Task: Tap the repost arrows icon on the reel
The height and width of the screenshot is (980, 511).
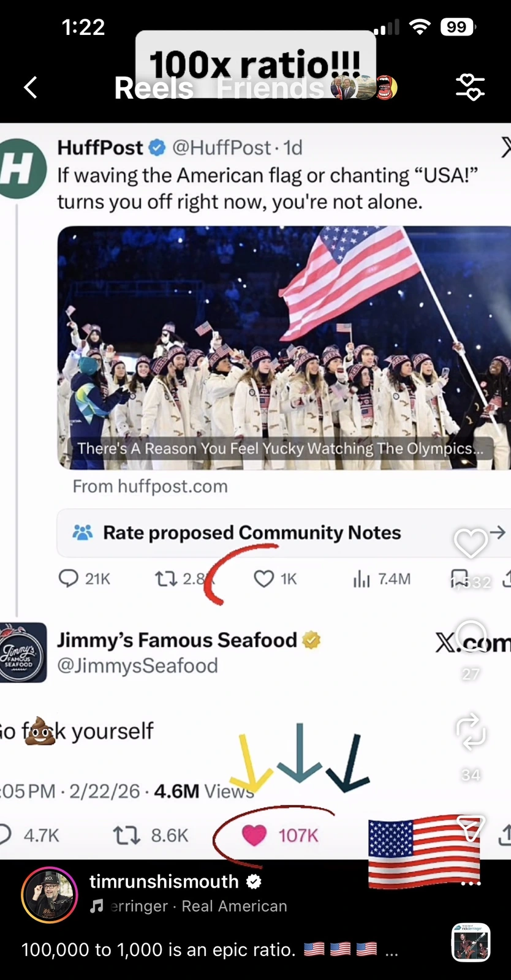Action: 471,733
